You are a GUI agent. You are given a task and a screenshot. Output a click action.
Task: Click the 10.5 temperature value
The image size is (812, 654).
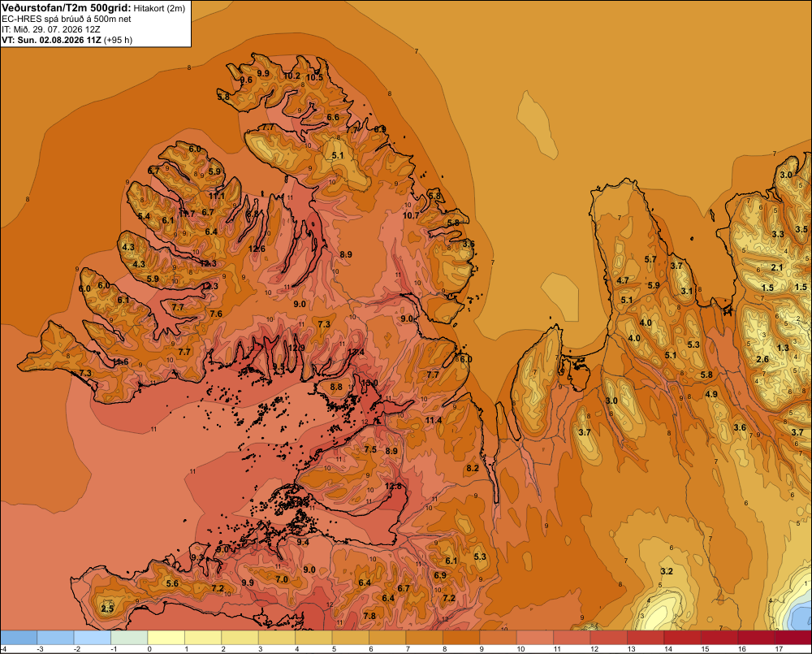[314, 77]
